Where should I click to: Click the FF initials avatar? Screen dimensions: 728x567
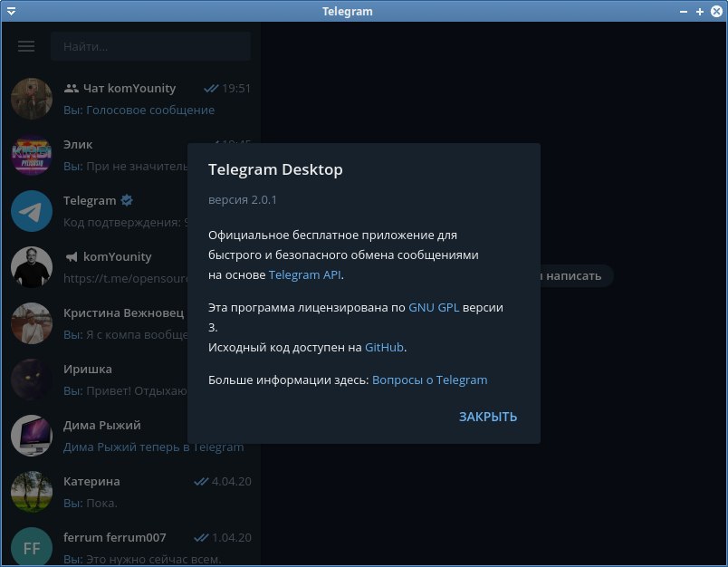(32, 547)
